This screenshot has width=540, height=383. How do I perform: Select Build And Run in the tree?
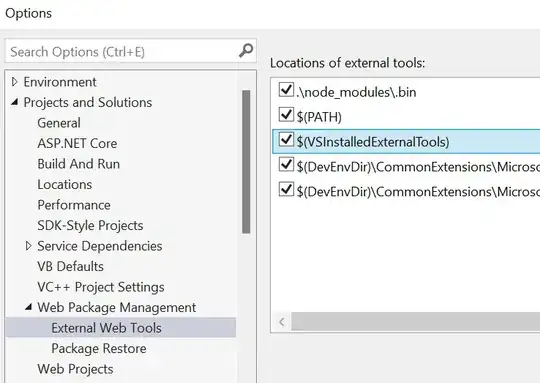[79, 164]
